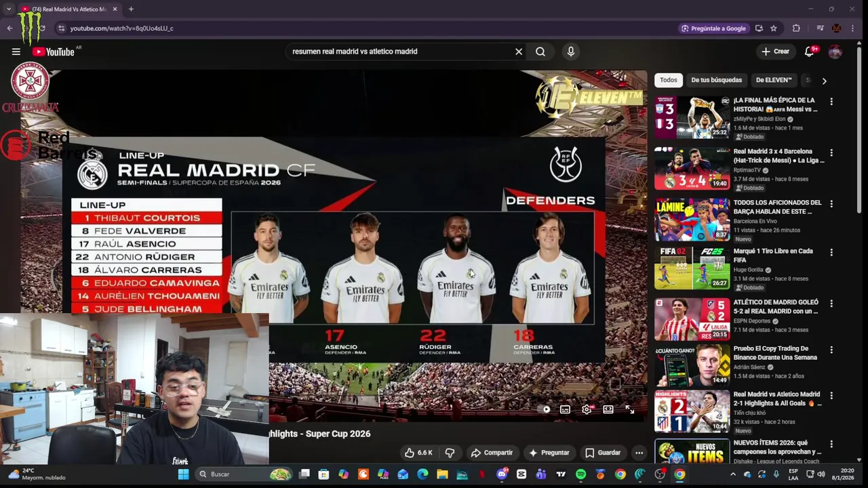
Task: Open media controls icon in Chrome
Action: [x=820, y=28]
